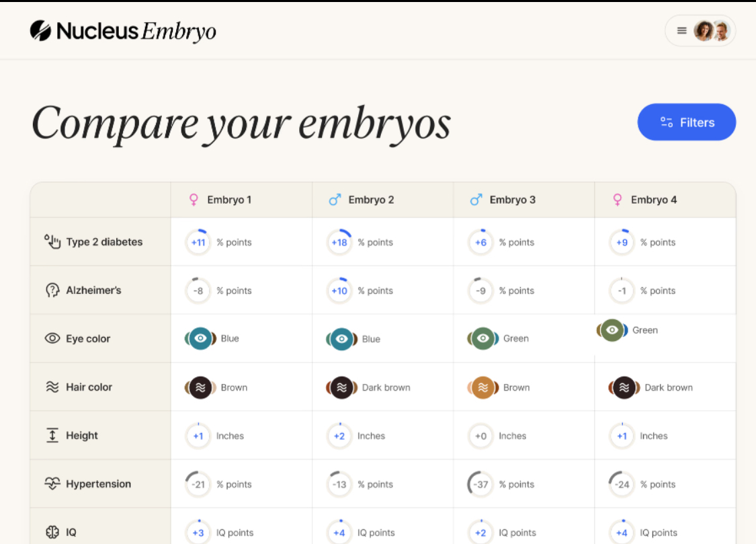756x544 pixels.
Task: Click the Alzheimer's head icon
Action: [x=52, y=290]
